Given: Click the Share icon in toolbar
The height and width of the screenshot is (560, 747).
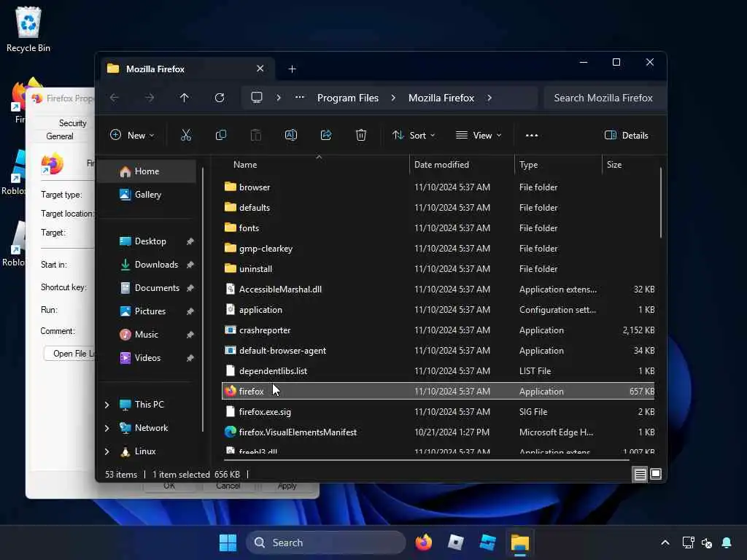Looking at the screenshot, I should pyautogui.click(x=326, y=135).
